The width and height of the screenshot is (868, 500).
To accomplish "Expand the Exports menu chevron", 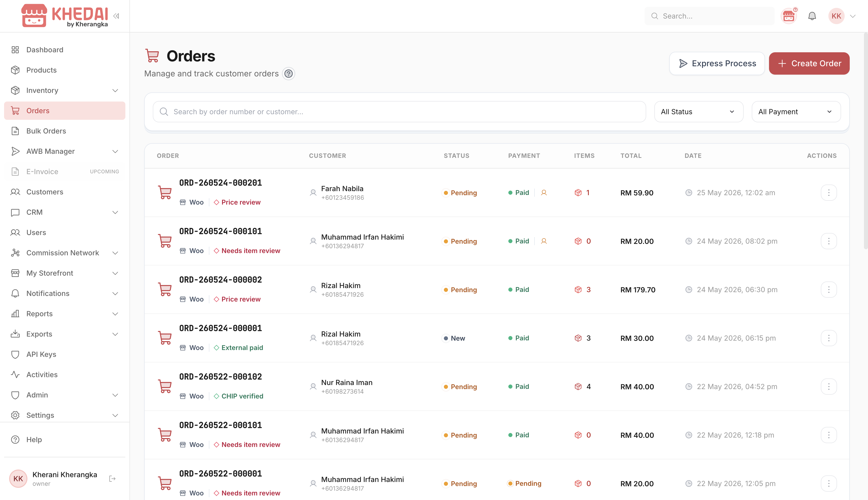I will 115,334.
